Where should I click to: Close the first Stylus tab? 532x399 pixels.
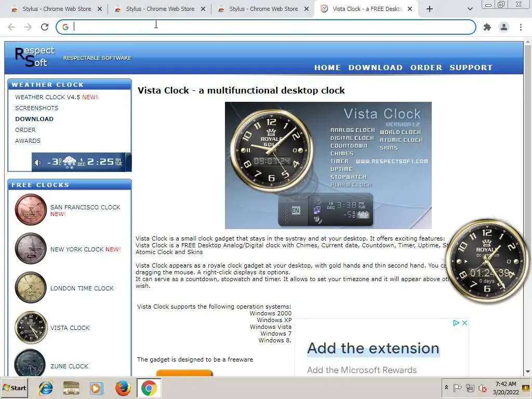(100, 9)
